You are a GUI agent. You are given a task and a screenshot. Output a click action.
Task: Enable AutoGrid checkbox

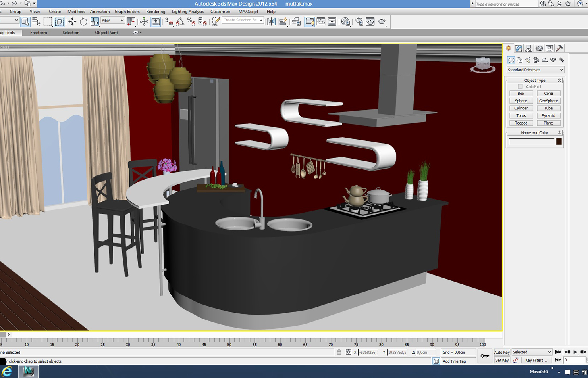[x=520, y=86]
